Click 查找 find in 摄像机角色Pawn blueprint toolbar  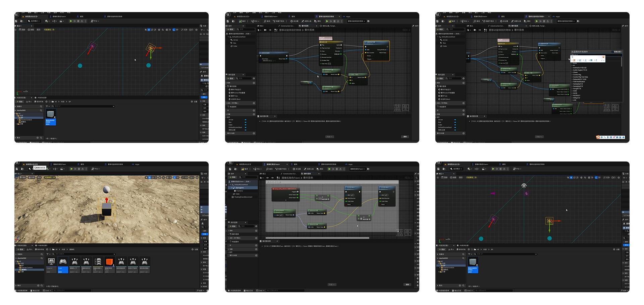tap(269, 169)
